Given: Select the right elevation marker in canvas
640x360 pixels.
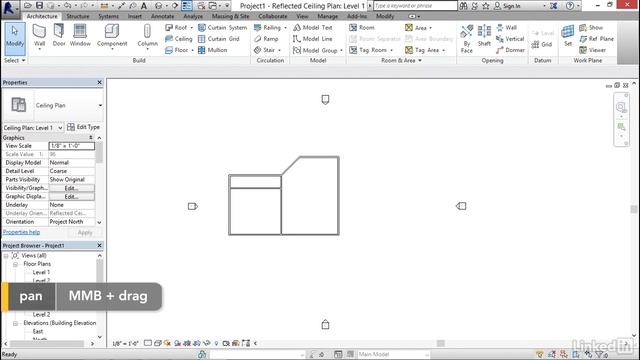Looking at the screenshot, I should [461, 206].
